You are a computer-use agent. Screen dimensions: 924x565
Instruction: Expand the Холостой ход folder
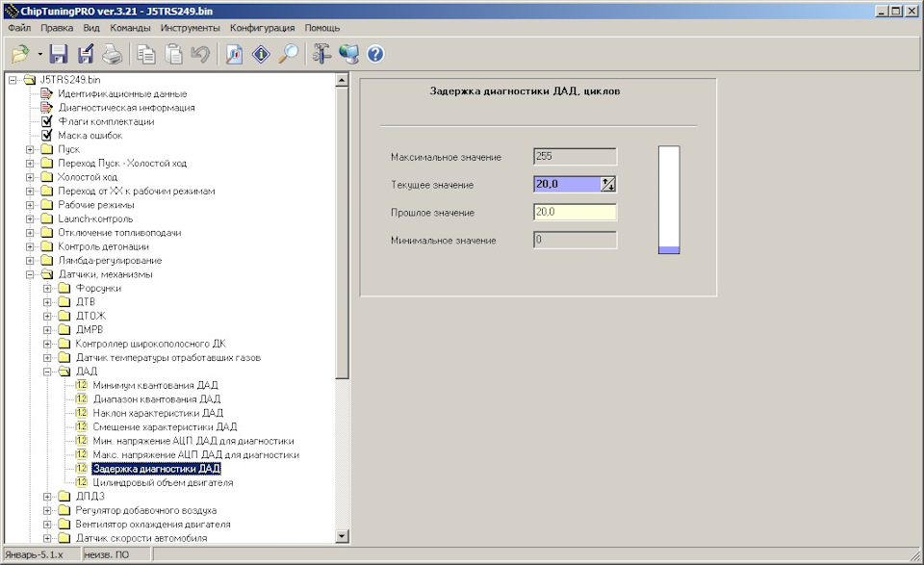[30, 177]
